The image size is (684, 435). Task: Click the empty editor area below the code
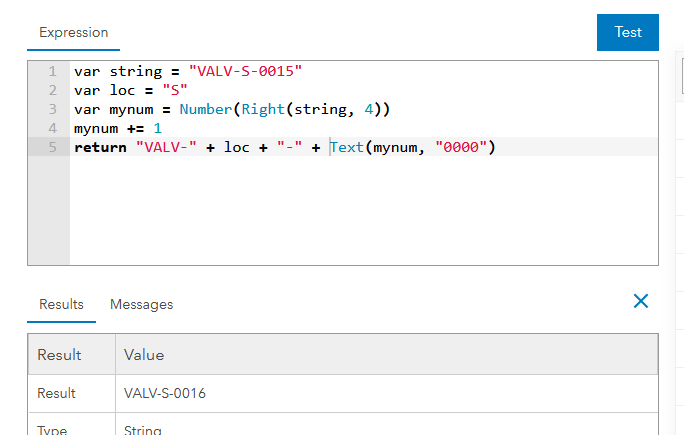coord(360,215)
